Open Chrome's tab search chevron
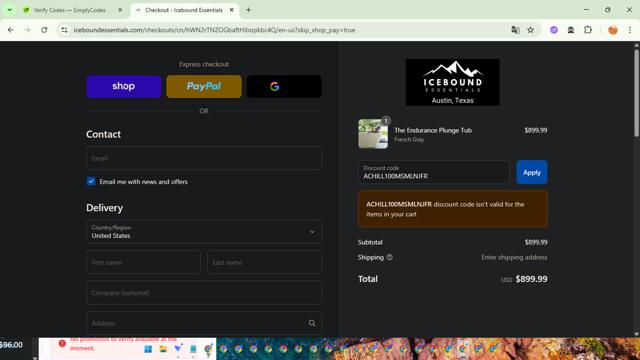This screenshot has height=360, width=640. 9,10
